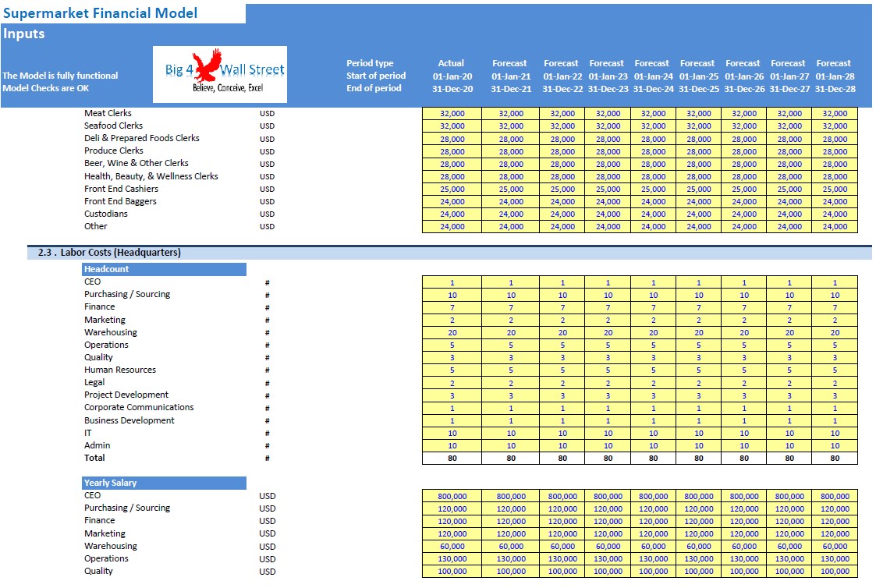
Task: Select Produce Clerks 28,000 in the 01-Jan-22 column
Action: pyautogui.click(x=562, y=151)
